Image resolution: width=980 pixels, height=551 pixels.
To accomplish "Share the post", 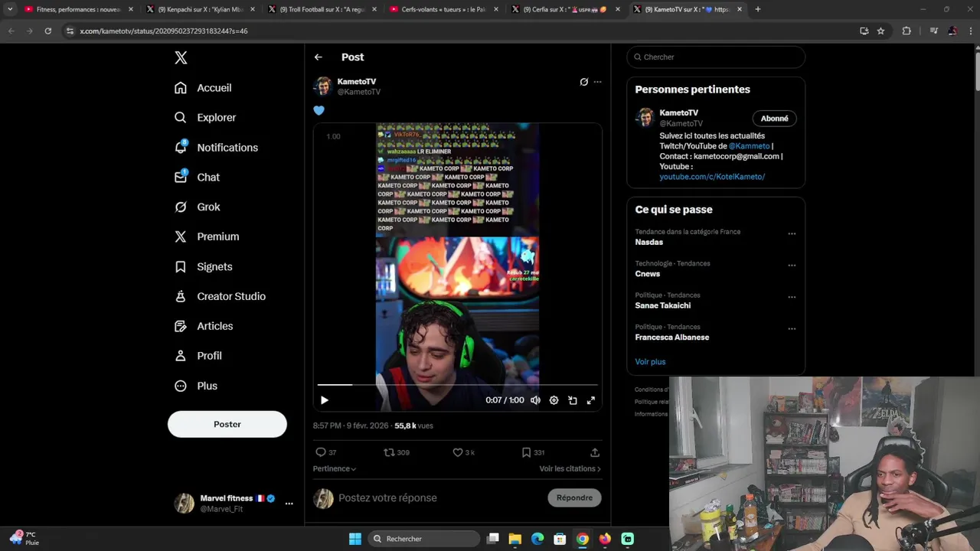I will 595,452.
